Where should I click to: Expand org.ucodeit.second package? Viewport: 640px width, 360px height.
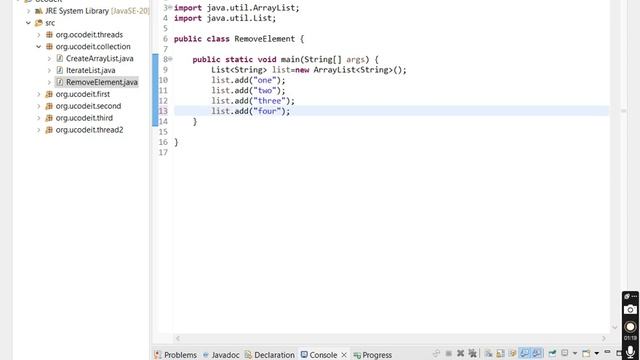coord(39,106)
